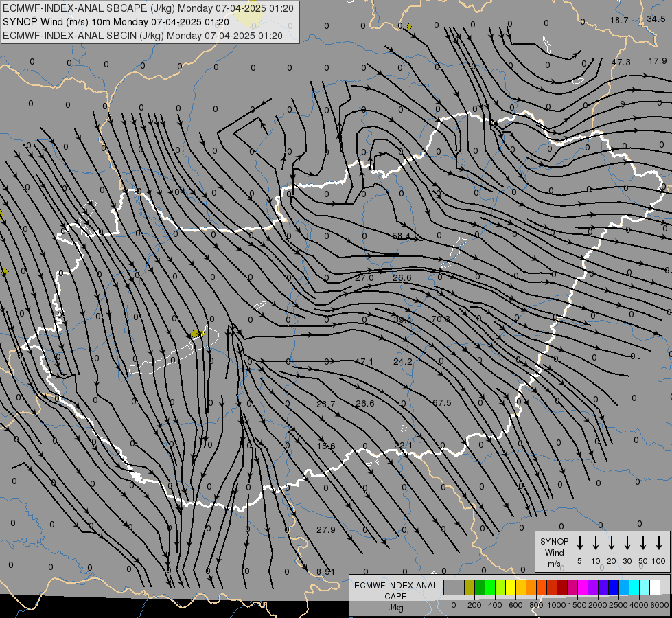Click the pure yellow legend swatch
672x618 pixels.
[511, 587]
